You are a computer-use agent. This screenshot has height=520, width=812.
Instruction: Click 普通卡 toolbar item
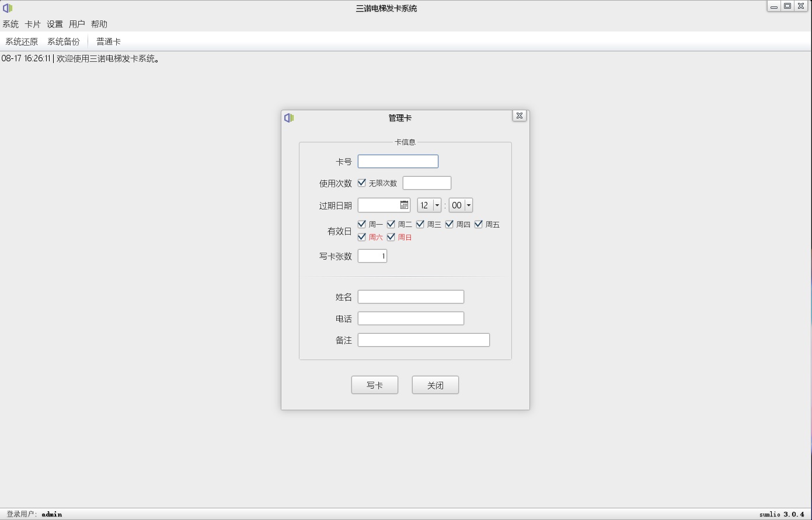(x=109, y=41)
